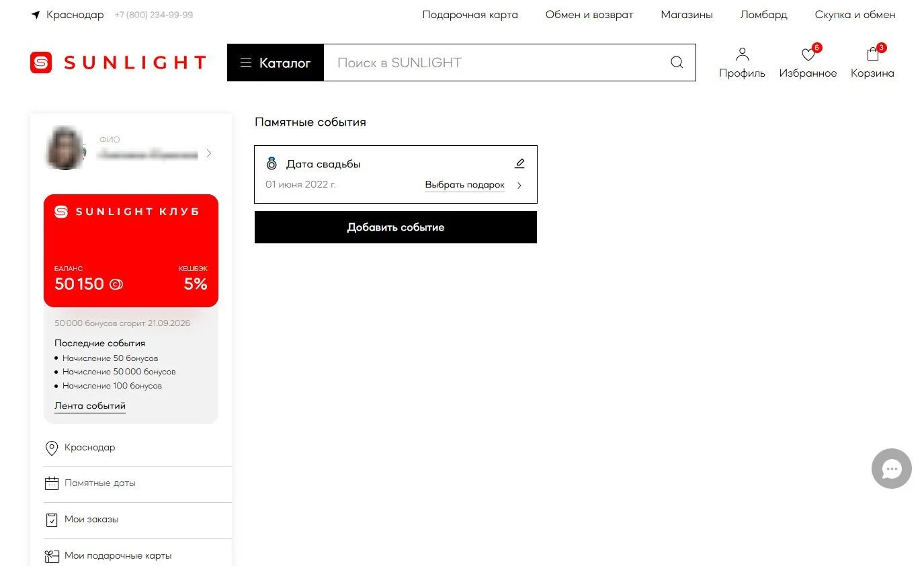
Task: Expand profile details chevron next to ФИО
Action: tap(209, 153)
